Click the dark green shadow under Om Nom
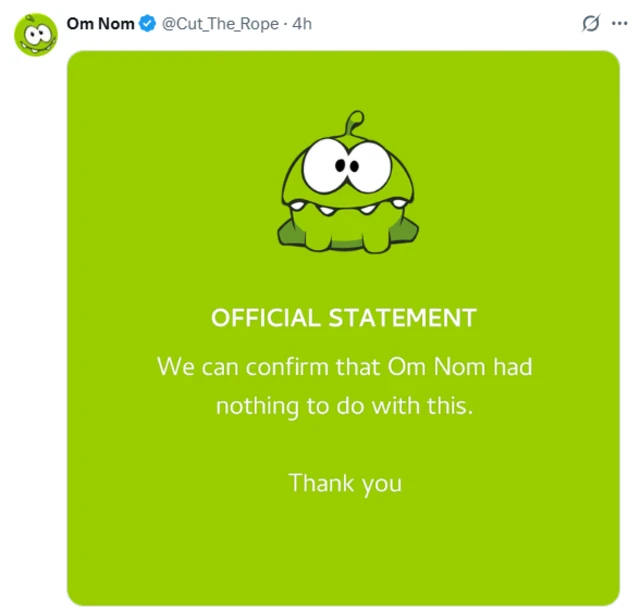This screenshot has height=611, width=640. (x=288, y=236)
